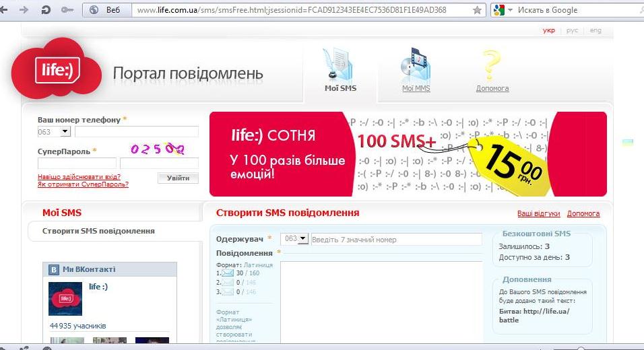
Task: Click the browser forward arrow
Action: (25, 10)
